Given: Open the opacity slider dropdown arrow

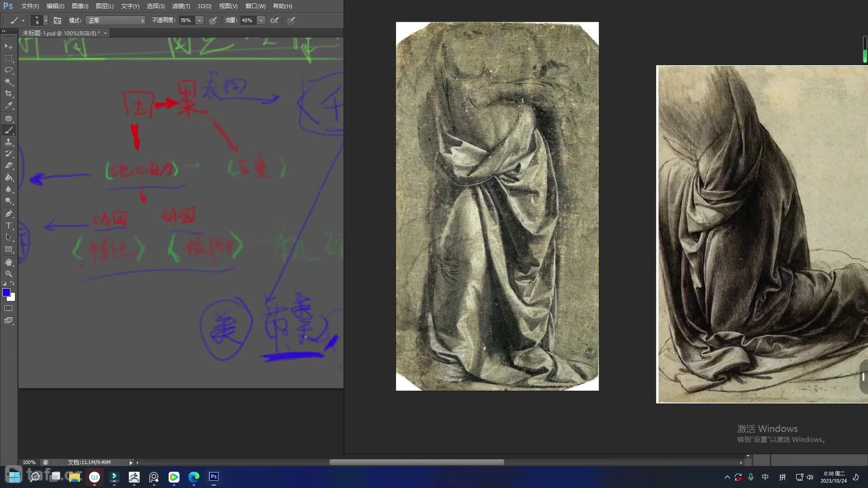Looking at the screenshot, I should [199, 20].
